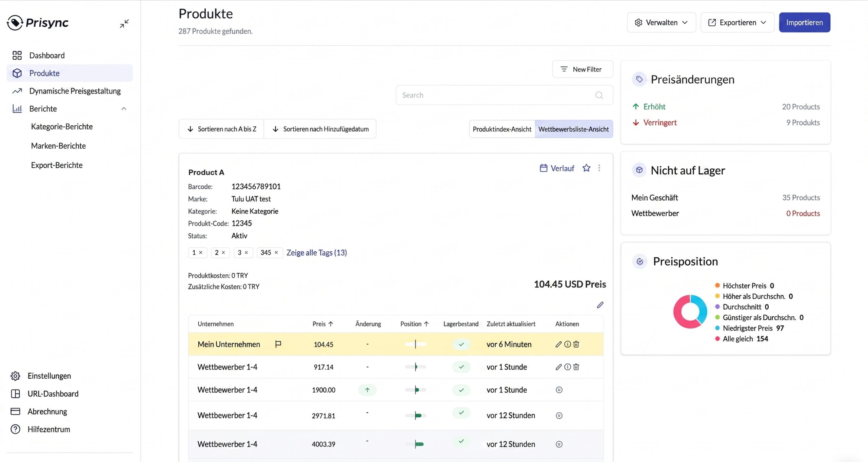Collapse the sidebar with the arrows icon
The image size is (868, 462).
tap(124, 23)
